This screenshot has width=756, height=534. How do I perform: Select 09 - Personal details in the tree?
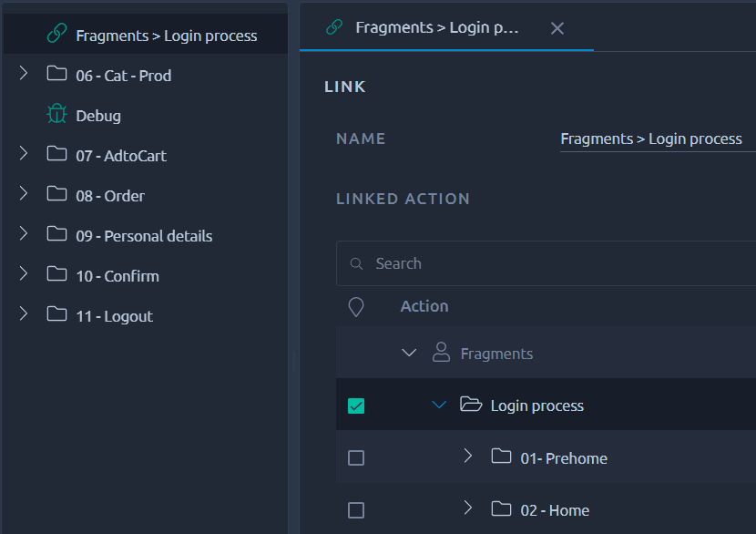coord(144,236)
